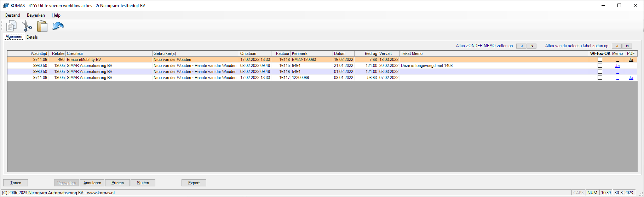Open the Memo 'Ja' link for invoice 16115
644x197 pixels.
pyautogui.click(x=617, y=66)
